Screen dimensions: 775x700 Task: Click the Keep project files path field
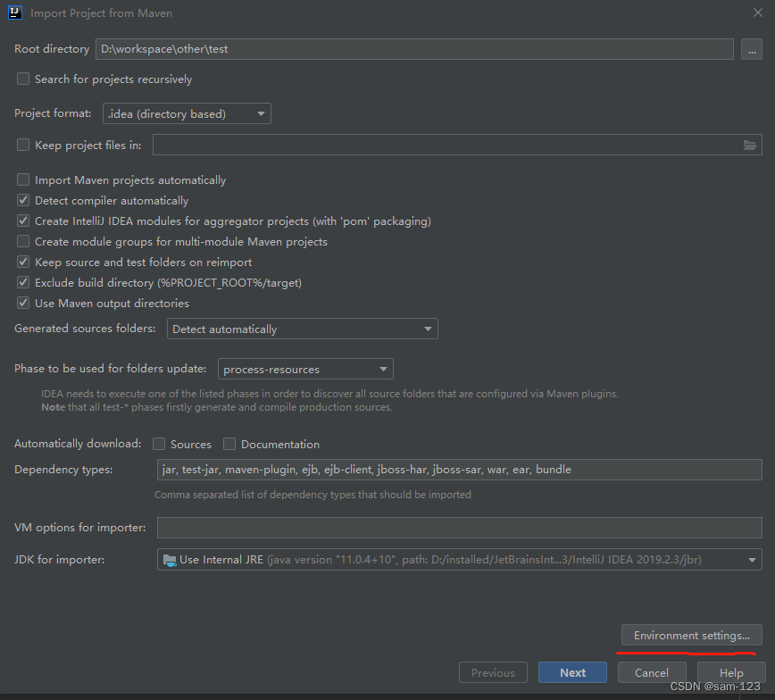(457, 145)
